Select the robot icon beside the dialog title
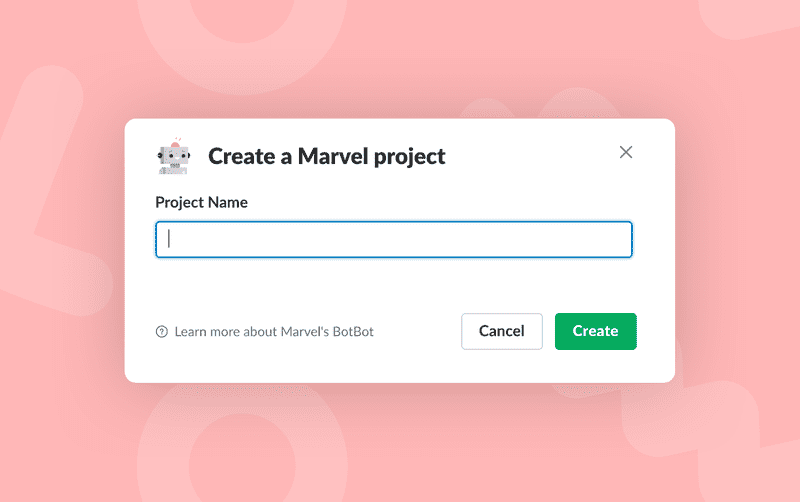This screenshot has height=502, width=800. pos(174,156)
